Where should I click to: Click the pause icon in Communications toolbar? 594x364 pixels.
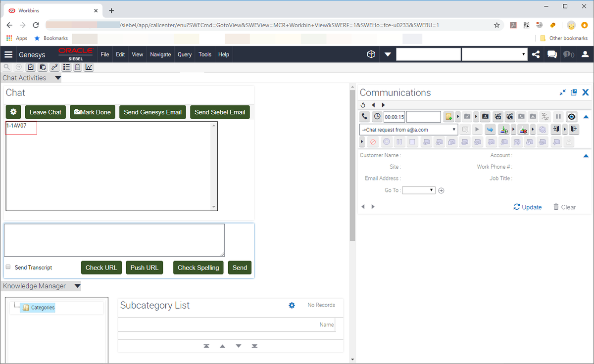pyautogui.click(x=558, y=117)
